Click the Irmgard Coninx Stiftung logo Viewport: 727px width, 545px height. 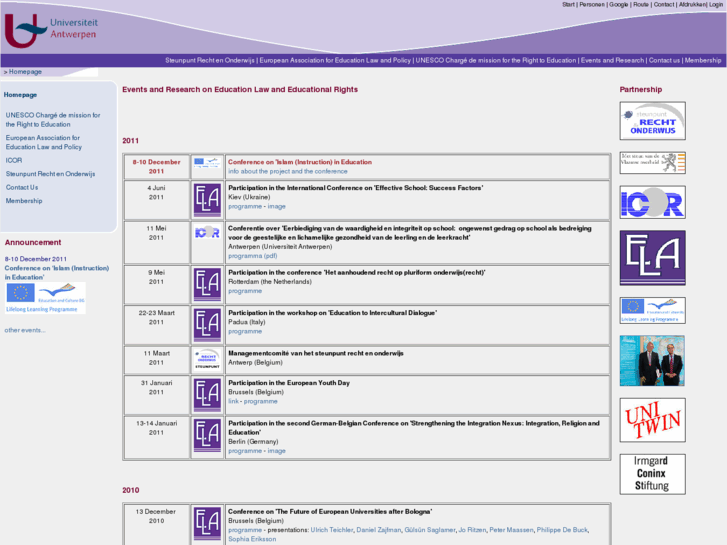coord(652,474)
